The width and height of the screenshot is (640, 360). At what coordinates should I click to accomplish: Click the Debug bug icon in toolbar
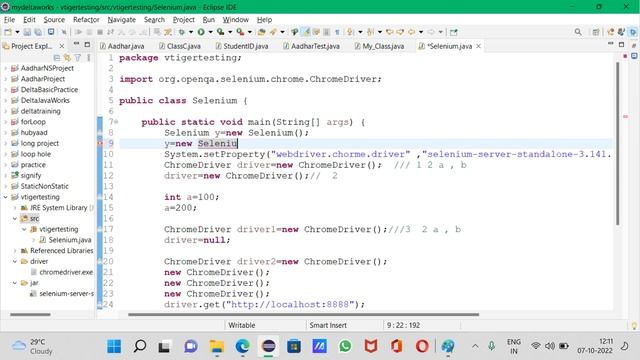coord(182,32)
